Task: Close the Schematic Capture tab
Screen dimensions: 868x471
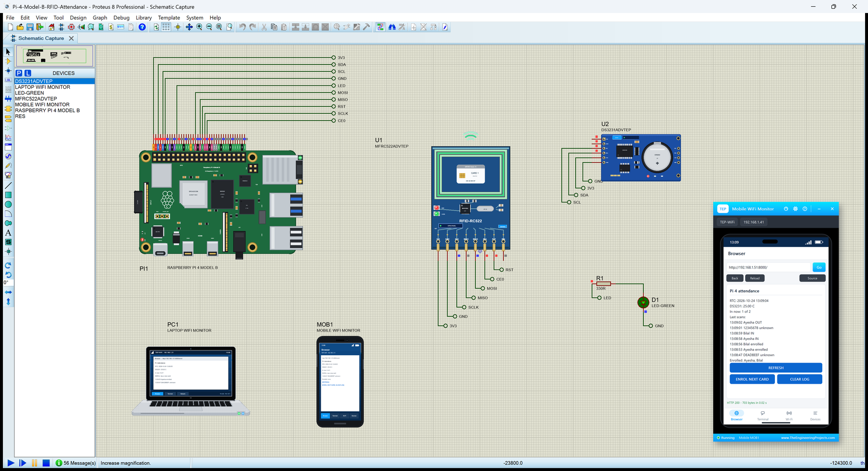Action: click(x=71, y=38)
